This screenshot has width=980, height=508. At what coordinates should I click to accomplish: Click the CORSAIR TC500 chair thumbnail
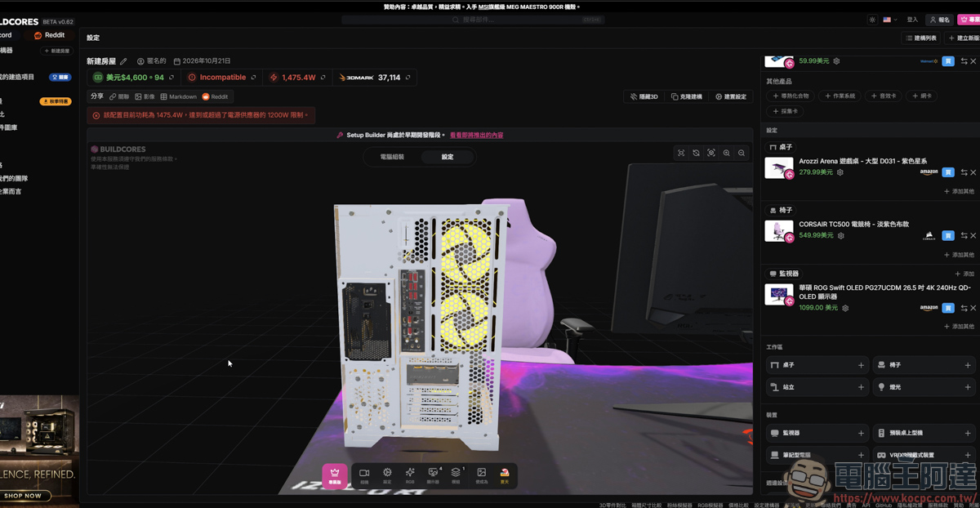click(779, 230)
